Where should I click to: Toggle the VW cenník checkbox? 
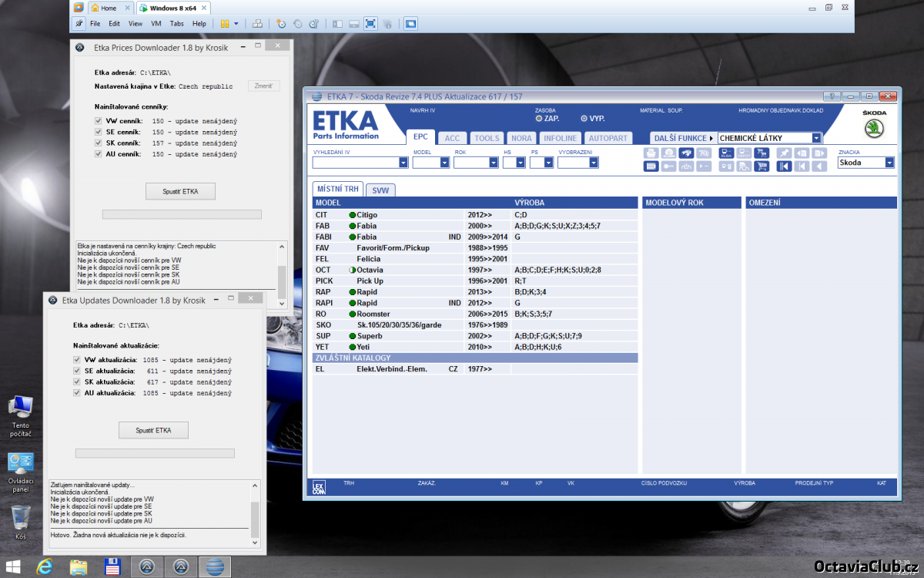pyautogui.click(x=98, y=121)
